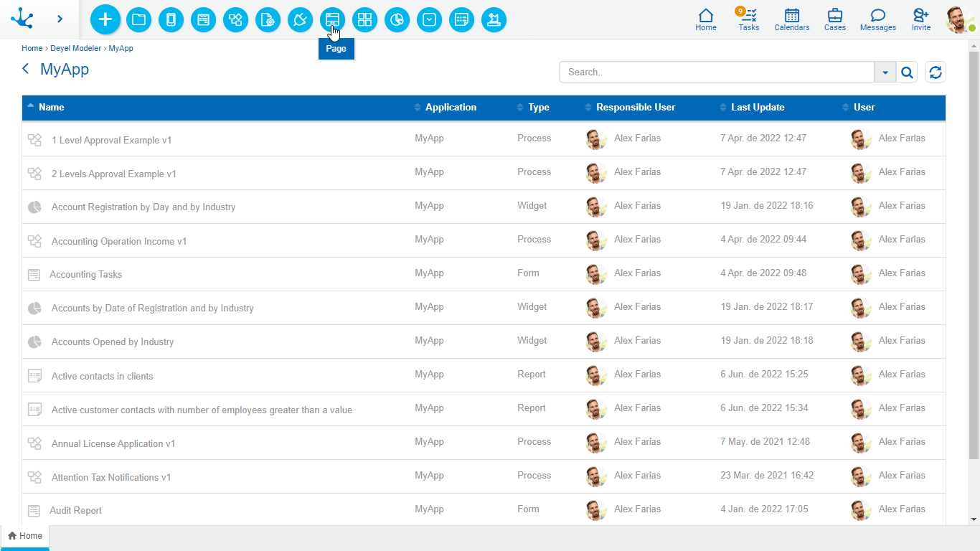980x551 pixels.
Task: Sort by Application column header
Action: tap(451, 107)
